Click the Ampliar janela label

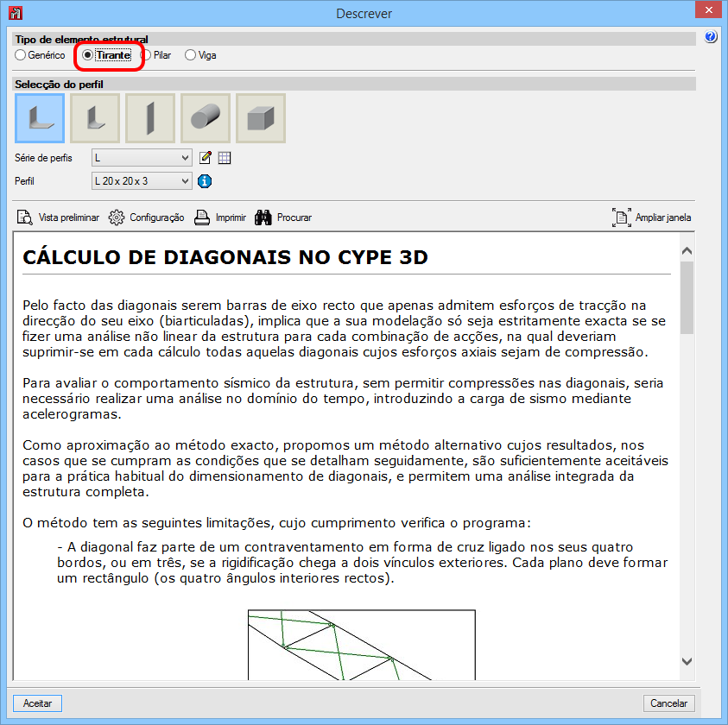pyautogui.click(x=663, y=217)
